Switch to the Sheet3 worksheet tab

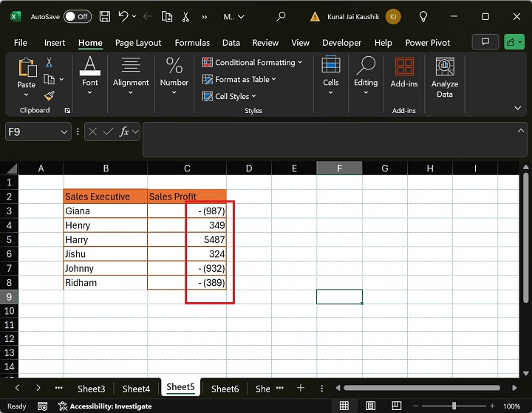pos(91,388)
